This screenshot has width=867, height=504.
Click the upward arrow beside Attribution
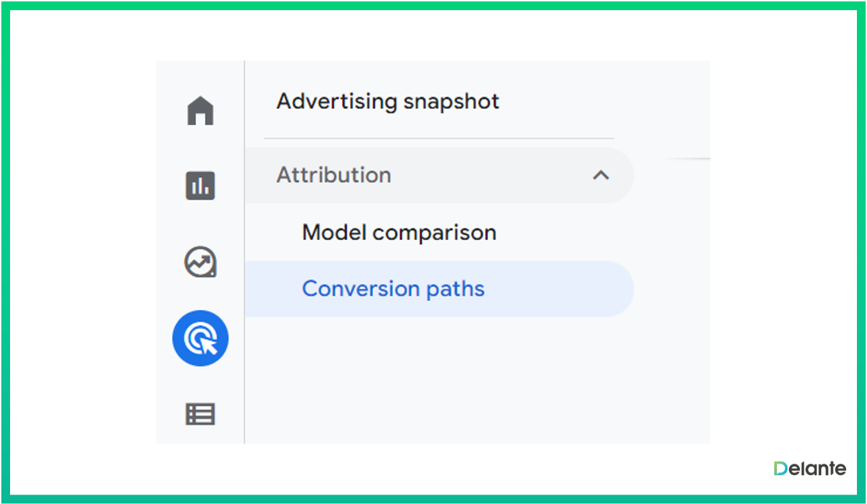point(600,175)
